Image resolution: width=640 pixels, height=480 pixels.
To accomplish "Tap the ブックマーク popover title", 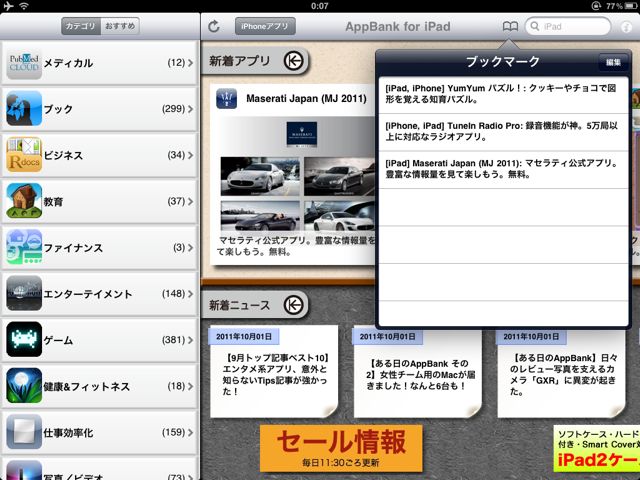I will click(x=502, y=62).
